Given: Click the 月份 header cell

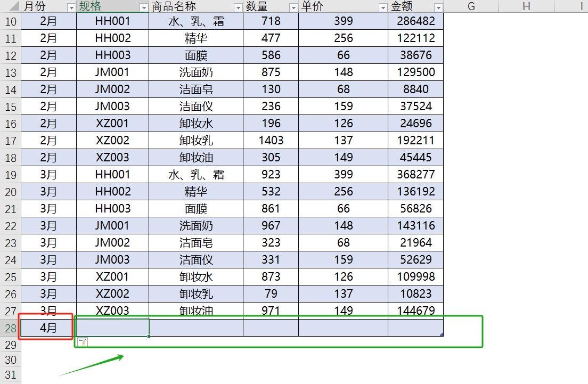Looking at the screenshot, I should (48, 6).
